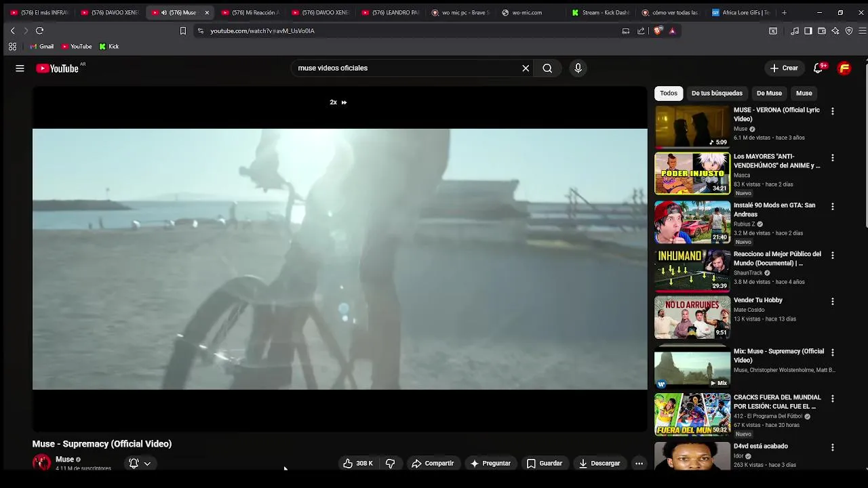Click Compartir to share video
868x488 pixels.
[433, 464]
